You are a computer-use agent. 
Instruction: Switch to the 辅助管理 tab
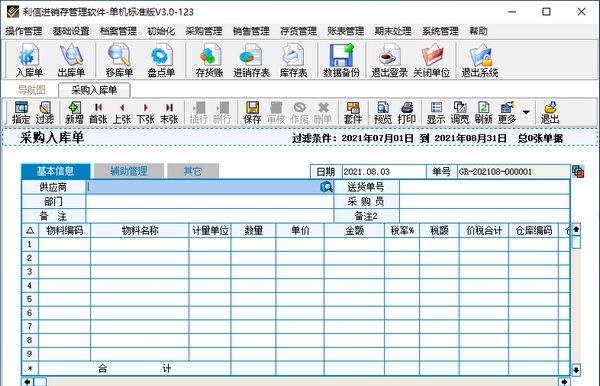(129, 171)
